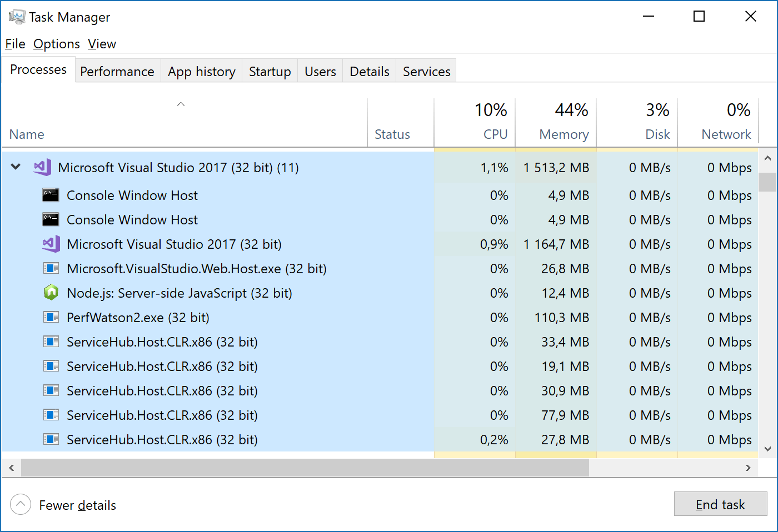Click the horizontal scrollbar right arrow
778x532 pixels.
(748, 468)
